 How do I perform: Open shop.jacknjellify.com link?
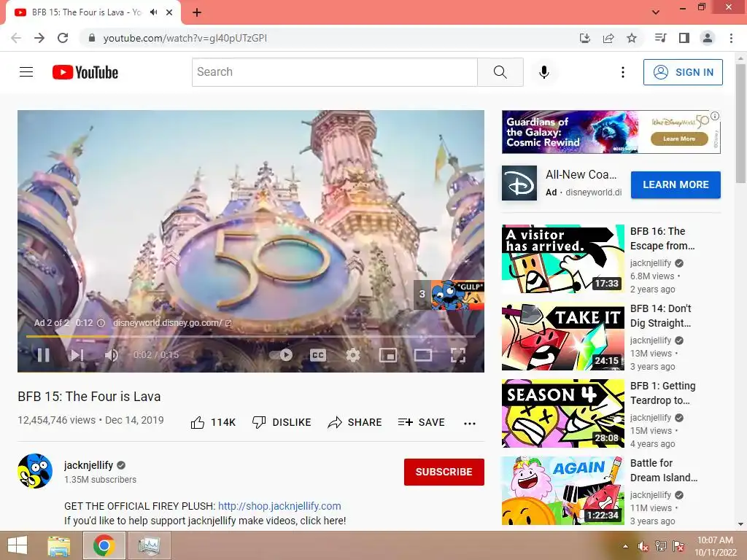(x=279, y=506)
